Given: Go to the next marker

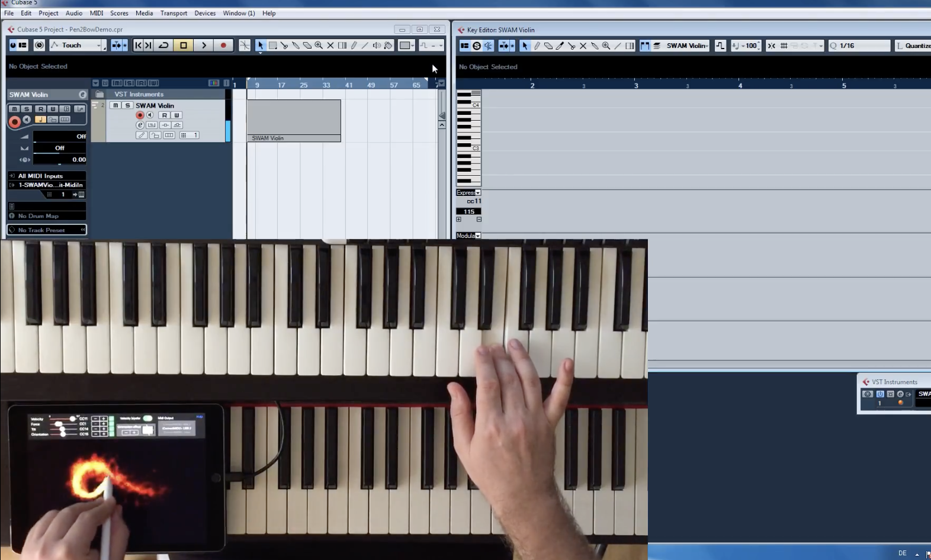Looking at the screenshot, I should [148, 45].
